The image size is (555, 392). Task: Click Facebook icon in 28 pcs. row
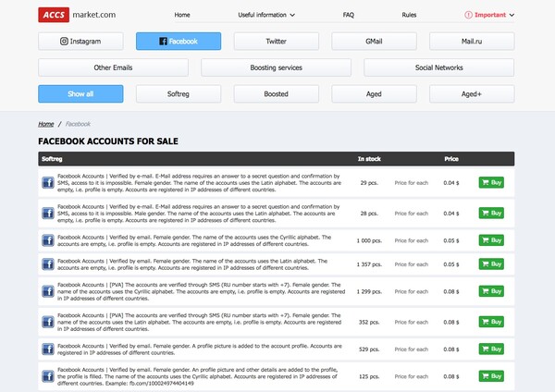click(x=48, y=213)
